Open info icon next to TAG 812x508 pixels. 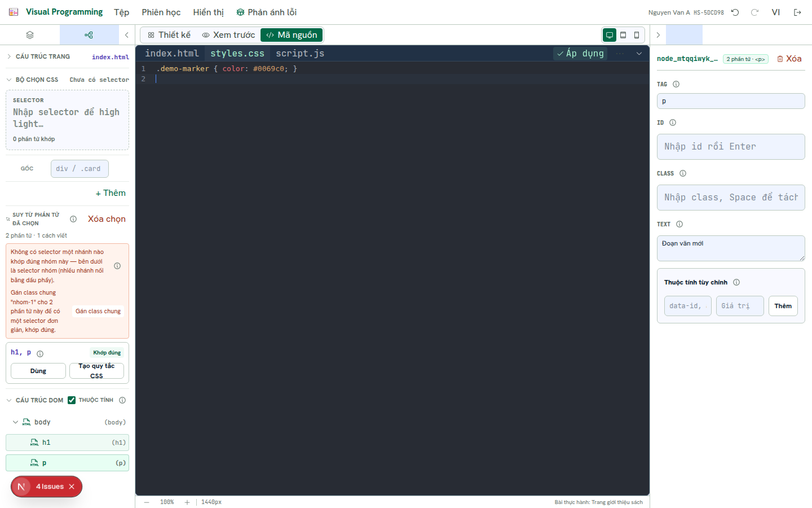pyautogui.click(x=676, y=84)
